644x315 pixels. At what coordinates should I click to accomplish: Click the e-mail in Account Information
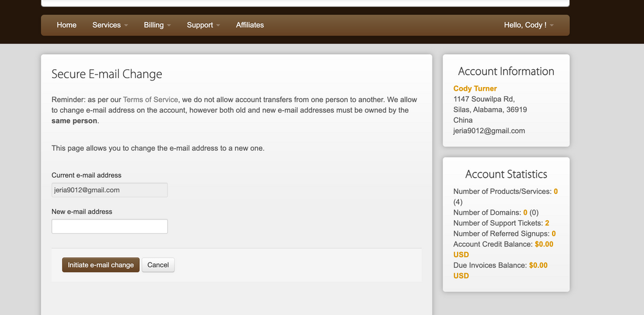pos(489,131)
